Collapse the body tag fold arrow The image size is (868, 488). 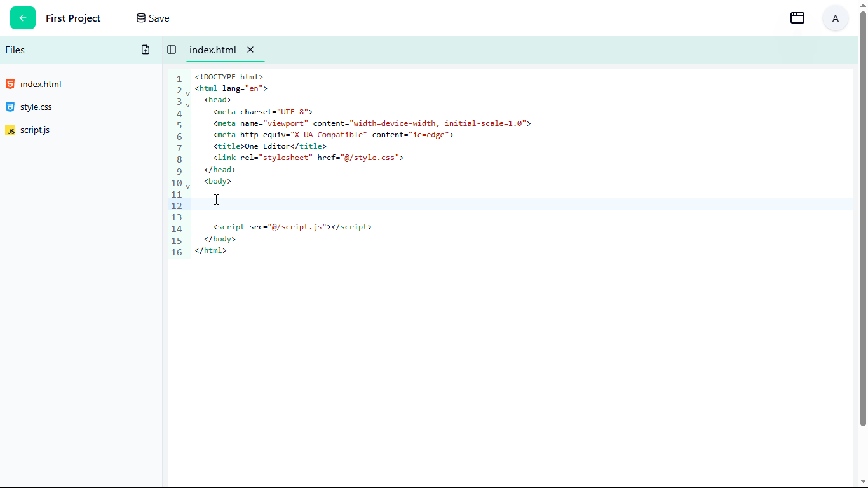click(x=187, y=186)
